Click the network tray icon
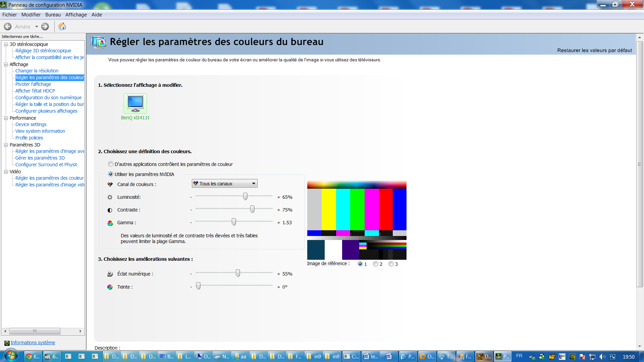Screen dimensions: 644x362 tap(592, 357)
